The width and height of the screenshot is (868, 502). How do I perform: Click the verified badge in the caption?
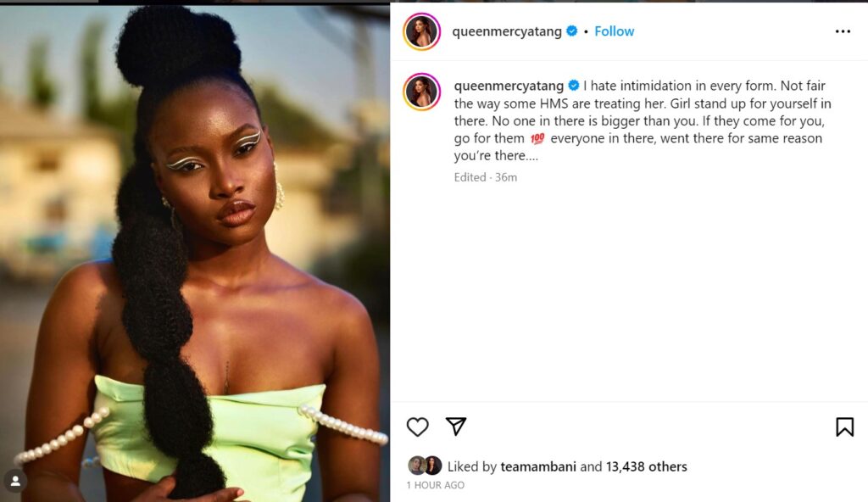574,86
